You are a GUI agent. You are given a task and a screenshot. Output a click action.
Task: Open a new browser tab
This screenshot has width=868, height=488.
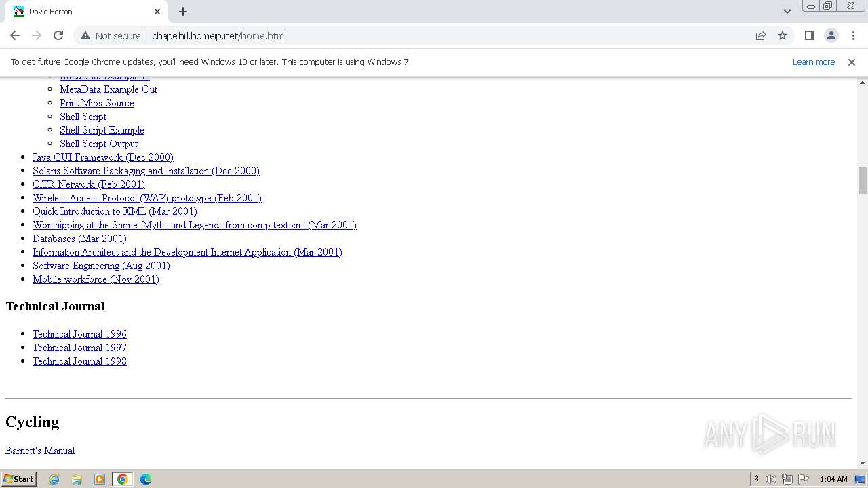[183, 12]
